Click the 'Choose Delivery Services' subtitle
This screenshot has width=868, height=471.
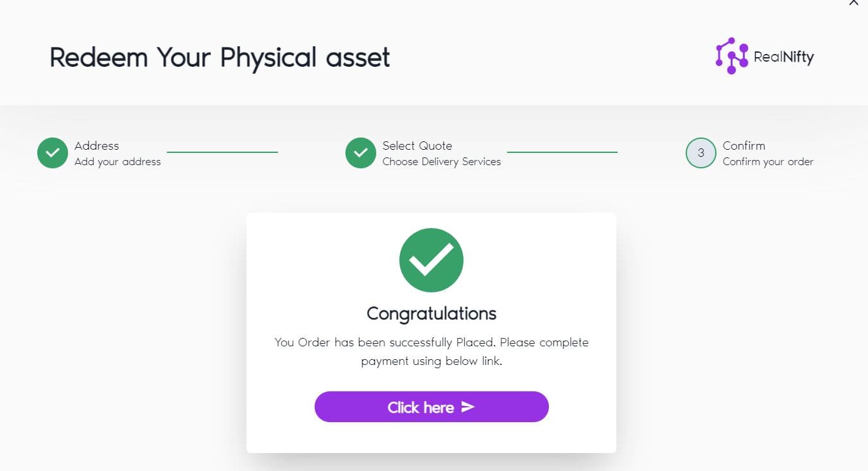442,162
